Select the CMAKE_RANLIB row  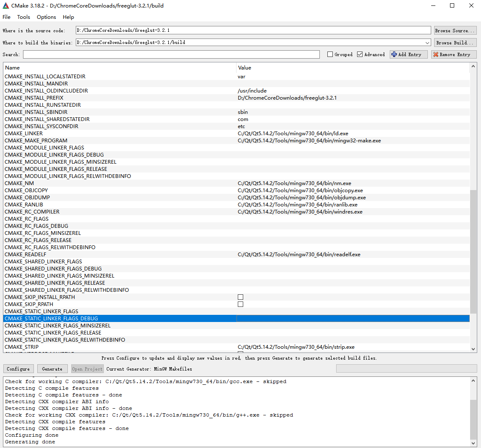coord(236,204)
